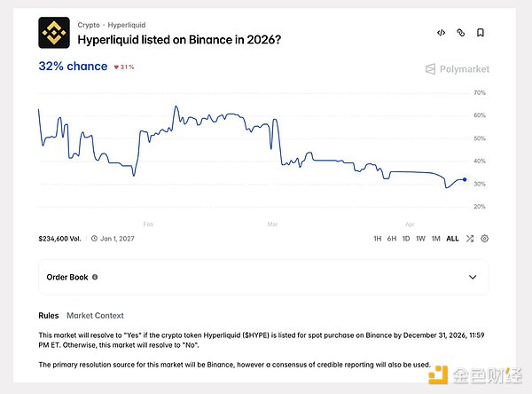Screen dimensions: 532x394
Task: Set chart range to 1W
Action: point(420,239)
